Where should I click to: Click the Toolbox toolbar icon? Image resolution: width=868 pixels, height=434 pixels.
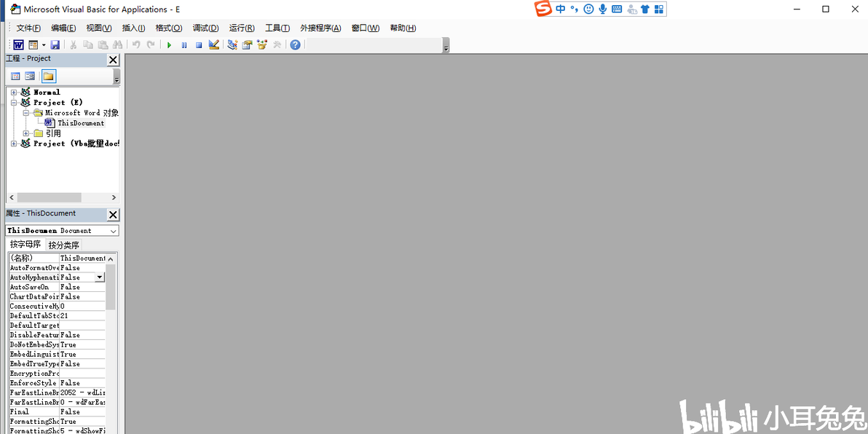click(277, 45)
